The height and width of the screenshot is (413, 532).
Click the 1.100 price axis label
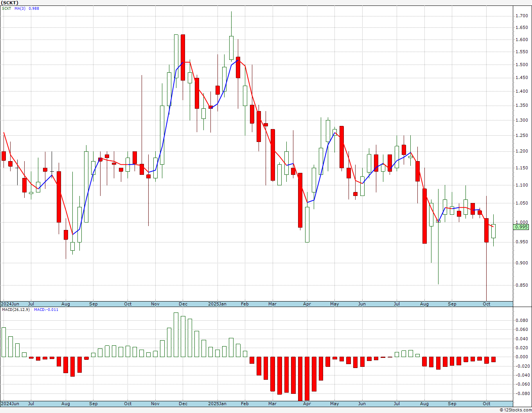point(521,185)
